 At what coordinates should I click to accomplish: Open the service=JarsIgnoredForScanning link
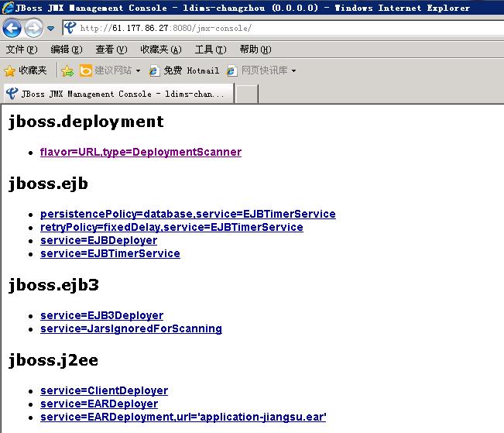[x=131, y=328]
